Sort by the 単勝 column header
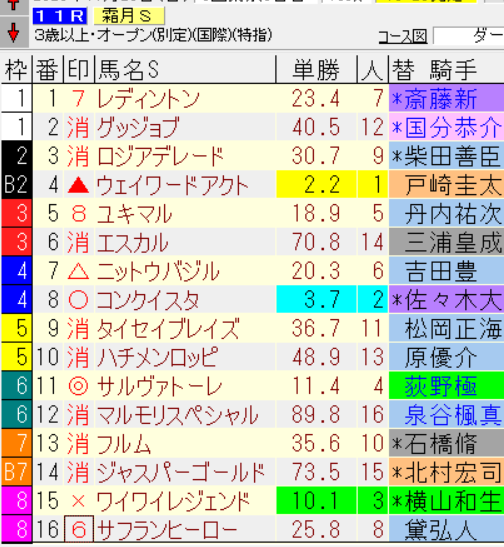 click(x=316, y=70)
